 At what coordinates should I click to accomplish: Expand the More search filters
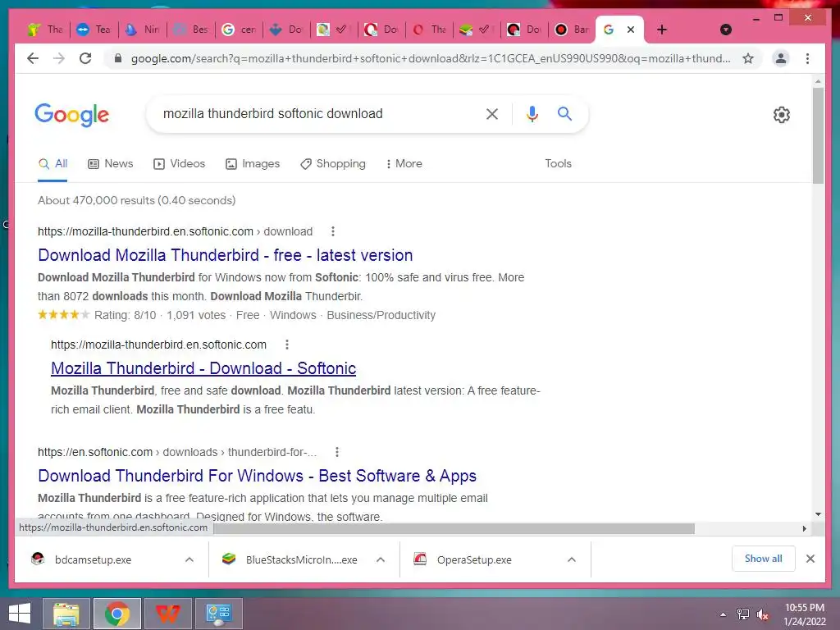pos(404,164)
